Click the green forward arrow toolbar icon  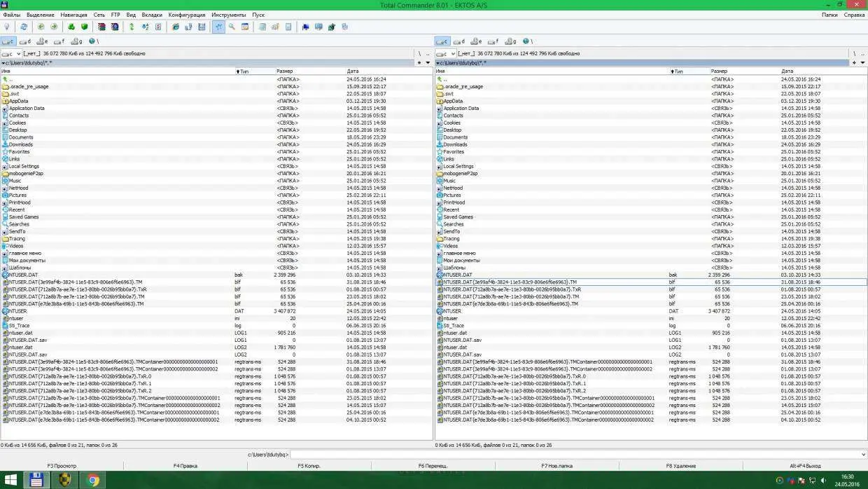(x=53, y=27)
